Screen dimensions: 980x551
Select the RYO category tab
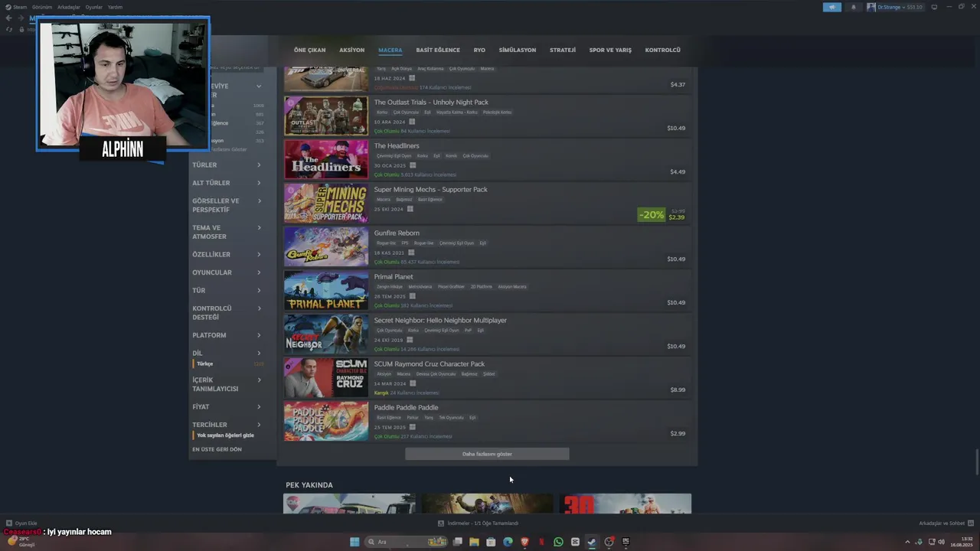(x=479, y=50)
